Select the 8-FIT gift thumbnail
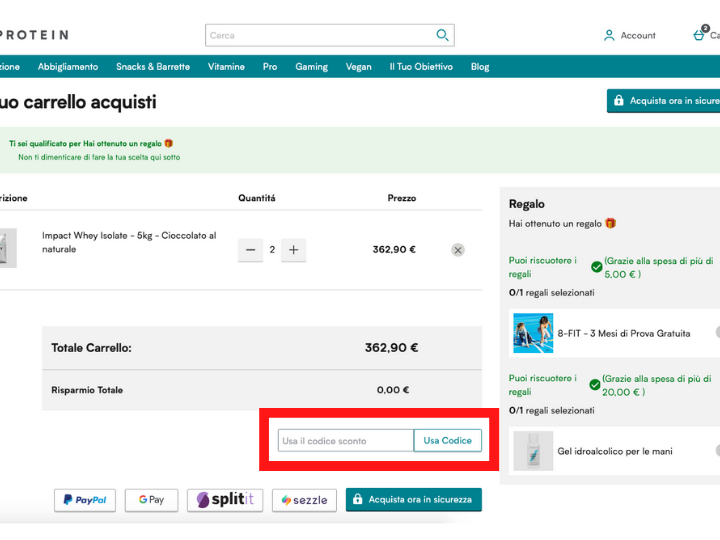This screenshot has height=540, width=720. 533,333
